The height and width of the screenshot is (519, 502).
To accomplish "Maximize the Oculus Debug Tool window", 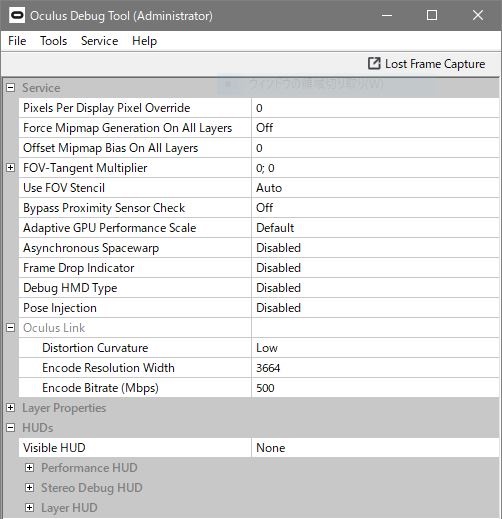I will point(432,15).
